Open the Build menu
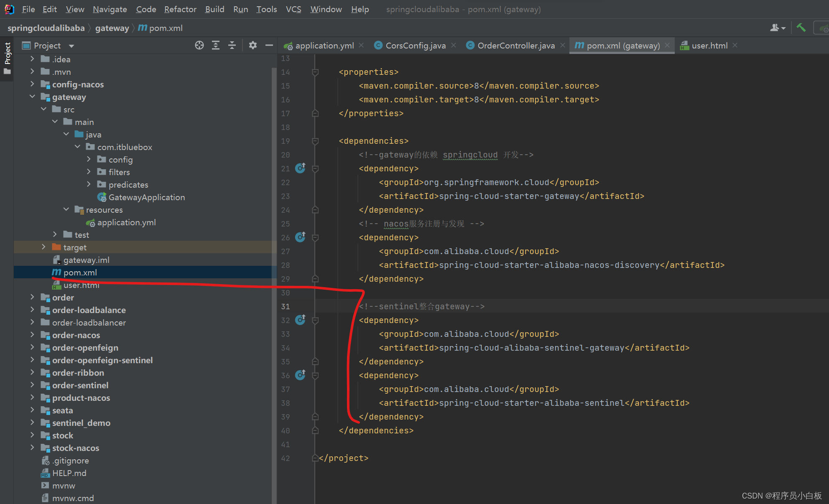829x504 pixels. (214, 9)
